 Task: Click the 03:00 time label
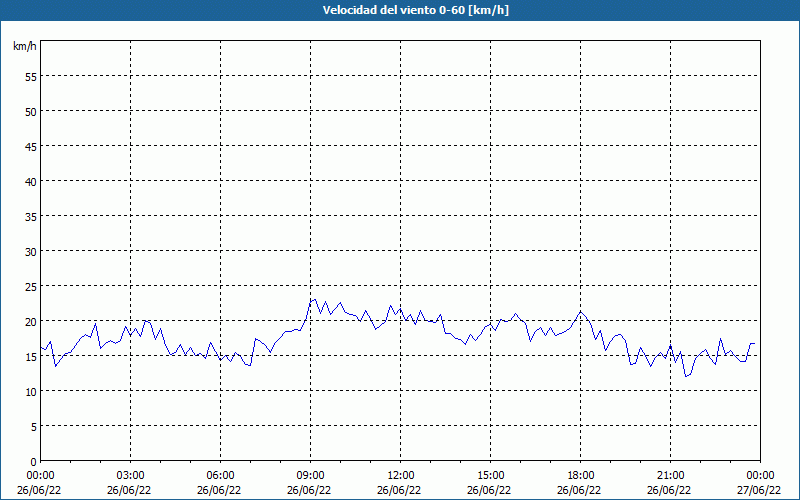click(x=131, y=476)
